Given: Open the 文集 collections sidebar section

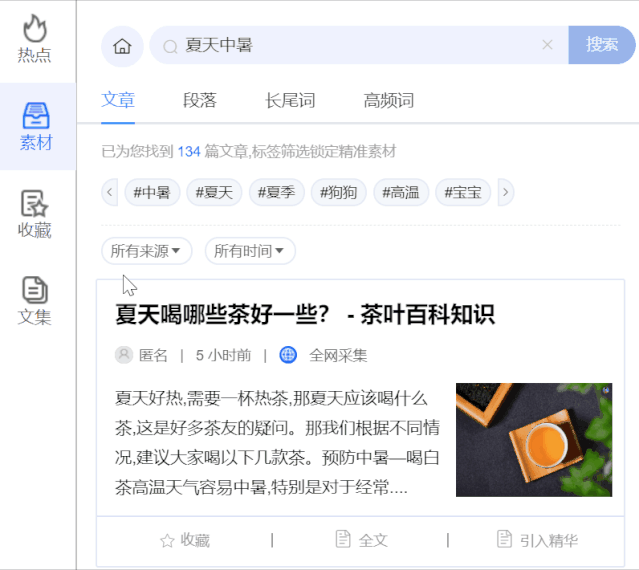Looking at the screenshot, I should point(35,301).
